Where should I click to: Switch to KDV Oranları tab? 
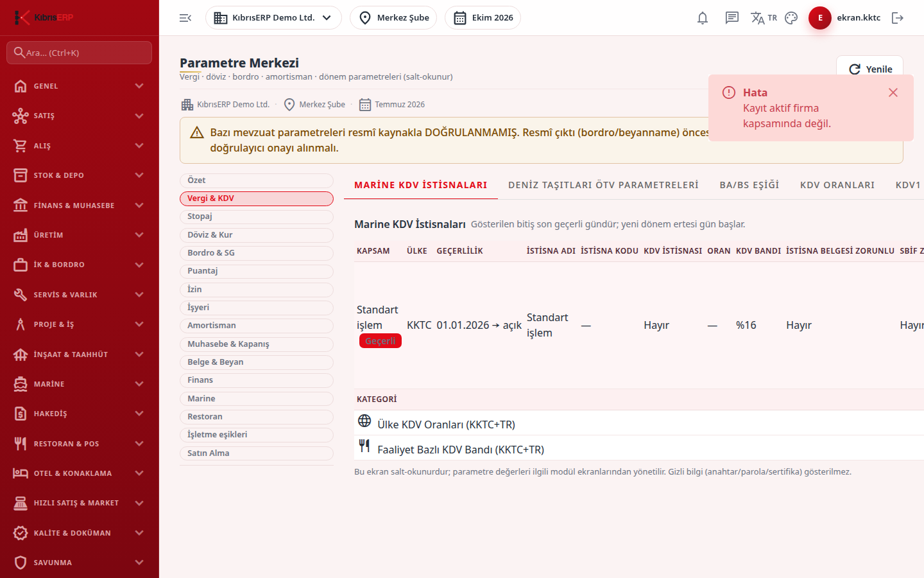coord(837,185)
